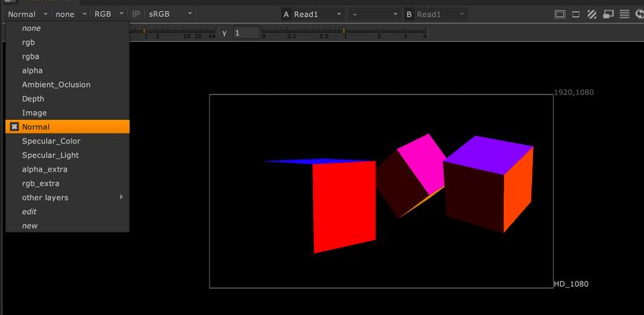Image resolution: width=644 pixels, height=315 pixels.
Task: Click the A input label icon
Action: pyautogui.click(x=287, y=15)
